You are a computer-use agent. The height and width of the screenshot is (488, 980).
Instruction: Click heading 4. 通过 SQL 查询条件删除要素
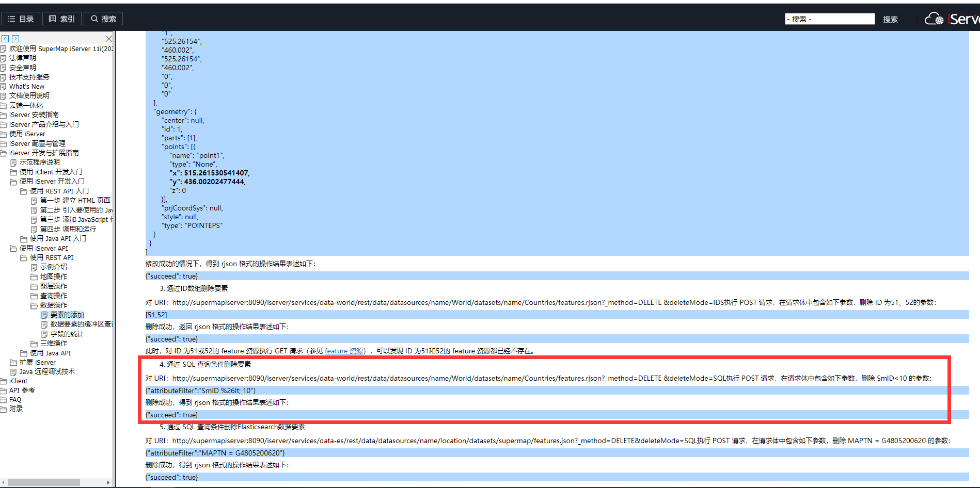[x=205, y=364]
